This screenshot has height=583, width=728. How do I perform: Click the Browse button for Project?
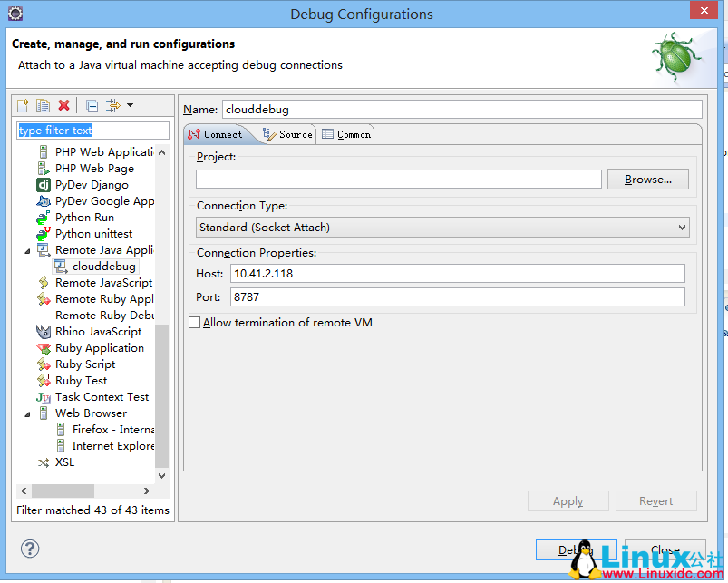point(647,179)
